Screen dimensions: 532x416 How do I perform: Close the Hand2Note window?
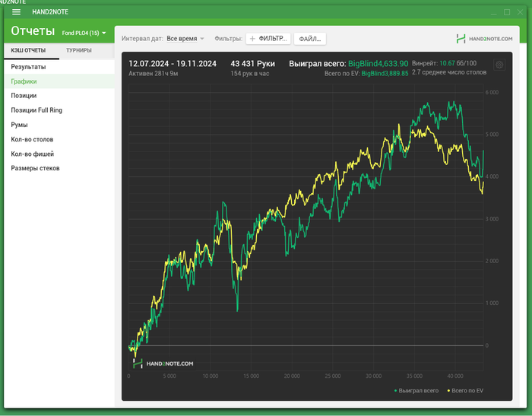tap(520, 12)
